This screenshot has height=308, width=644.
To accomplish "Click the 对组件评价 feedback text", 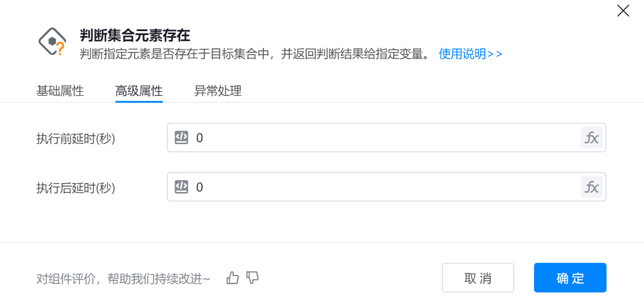I will pos(123,279).
